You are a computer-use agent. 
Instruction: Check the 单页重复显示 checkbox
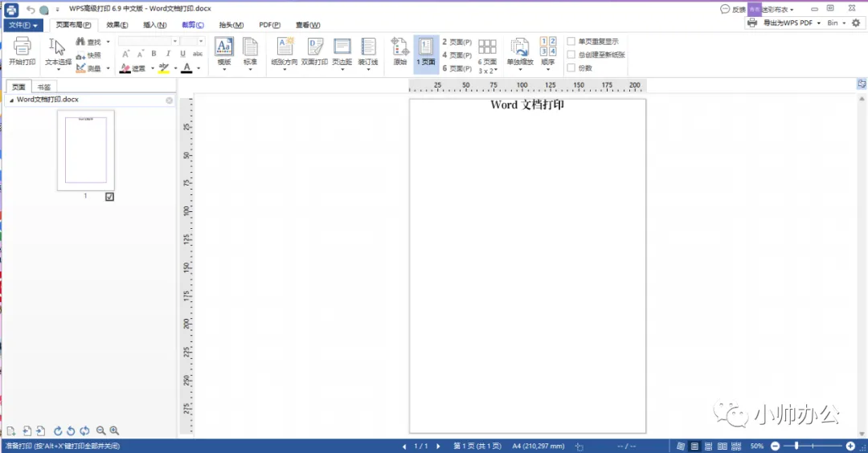[571, 42]
